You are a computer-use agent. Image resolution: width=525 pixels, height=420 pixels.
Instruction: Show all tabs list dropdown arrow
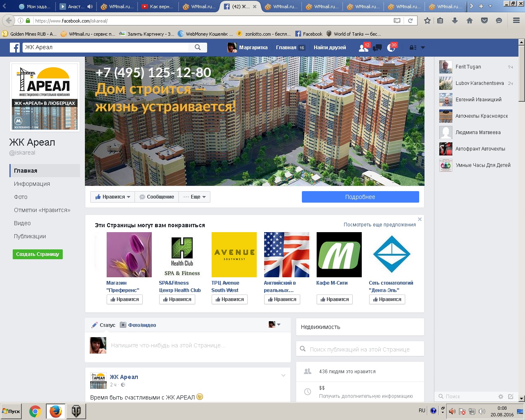(490, 6)
